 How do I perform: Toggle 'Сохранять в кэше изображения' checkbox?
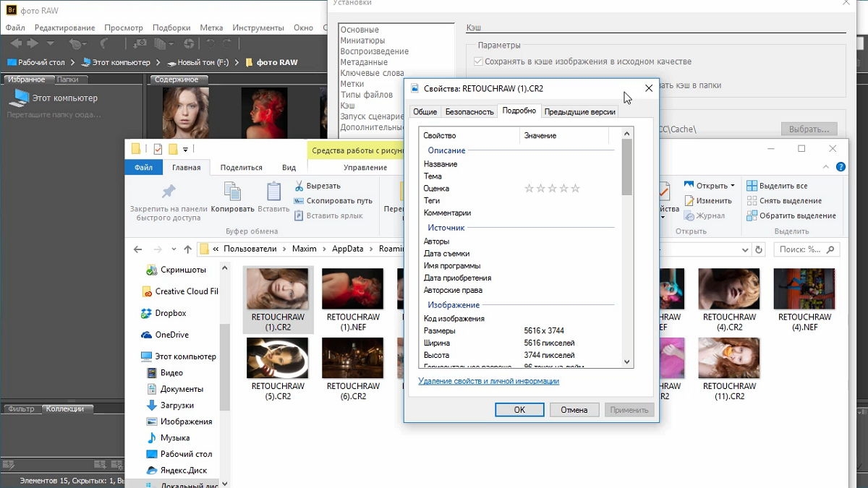pyautogui.click(x=478, y=61)
